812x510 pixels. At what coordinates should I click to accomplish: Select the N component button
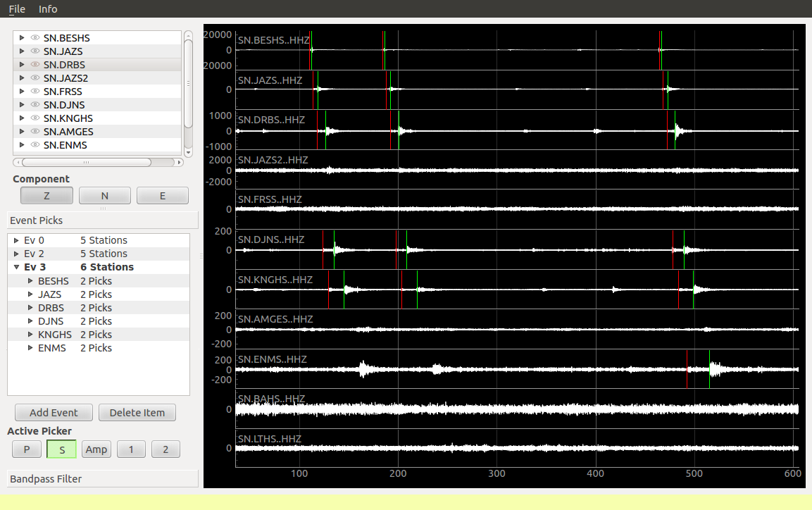pyautogui.click(x=105, y=196)
